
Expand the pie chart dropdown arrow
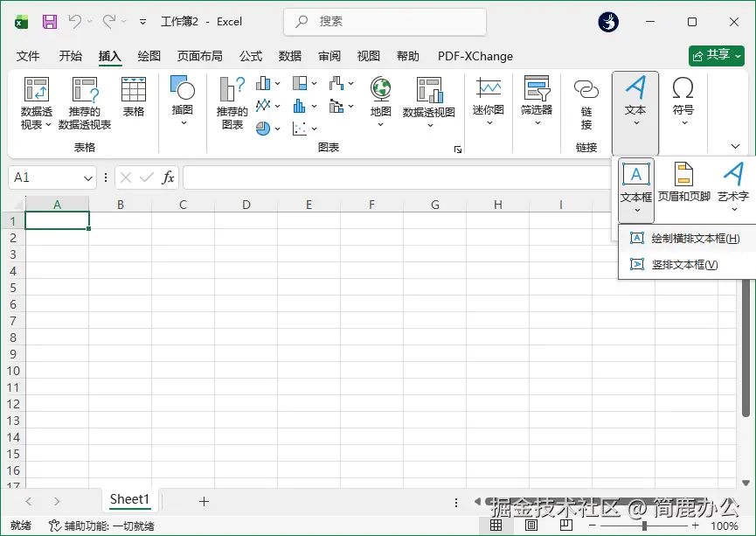pos(278,129)
